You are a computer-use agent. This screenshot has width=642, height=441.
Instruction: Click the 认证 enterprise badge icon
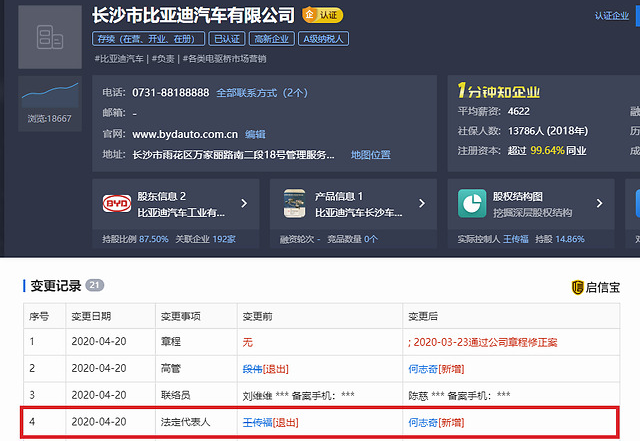323,15
